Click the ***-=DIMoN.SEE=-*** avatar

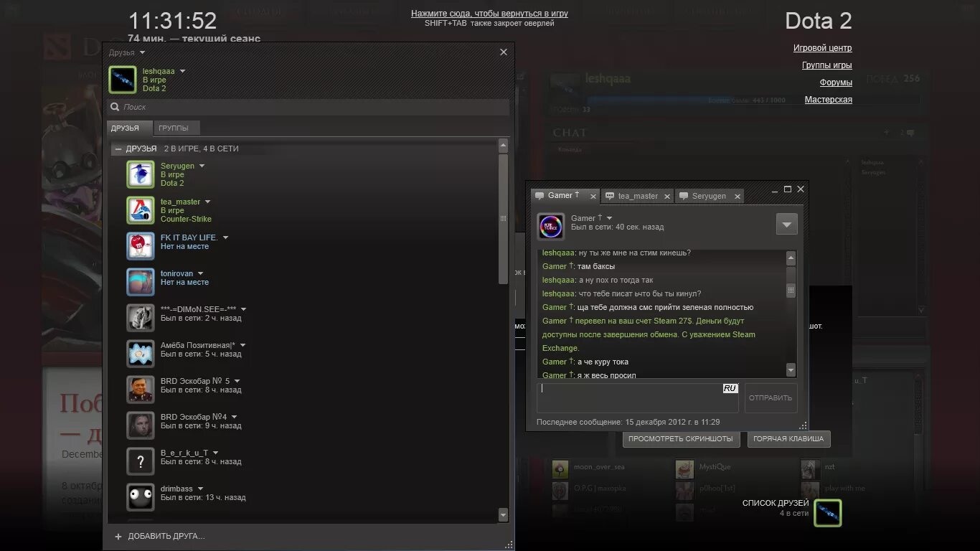[x=141, y=318]
